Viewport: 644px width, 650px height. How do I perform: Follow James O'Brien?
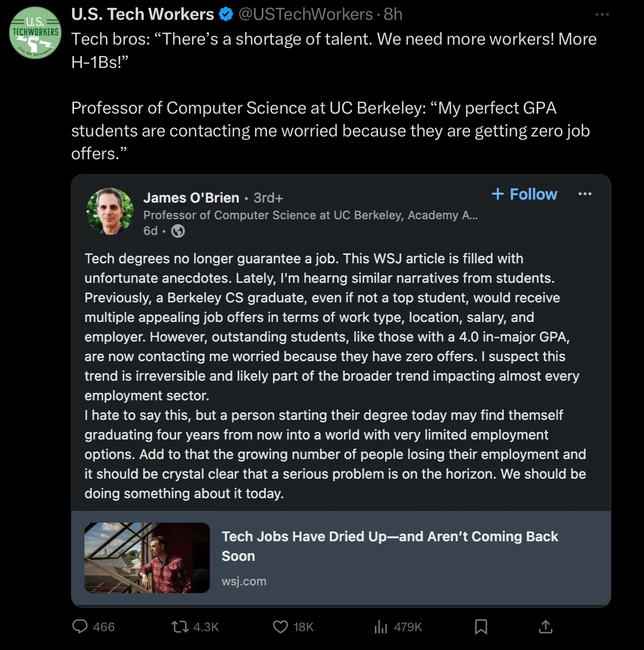coord(524,194)
